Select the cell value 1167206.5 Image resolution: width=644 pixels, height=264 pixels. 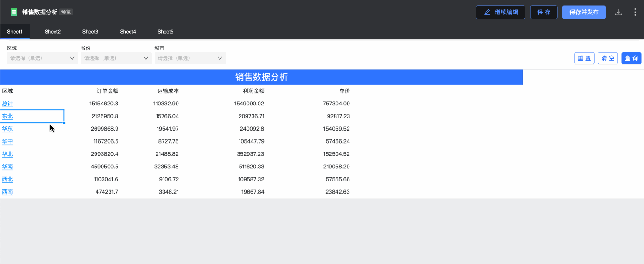[x=105, y=141]
